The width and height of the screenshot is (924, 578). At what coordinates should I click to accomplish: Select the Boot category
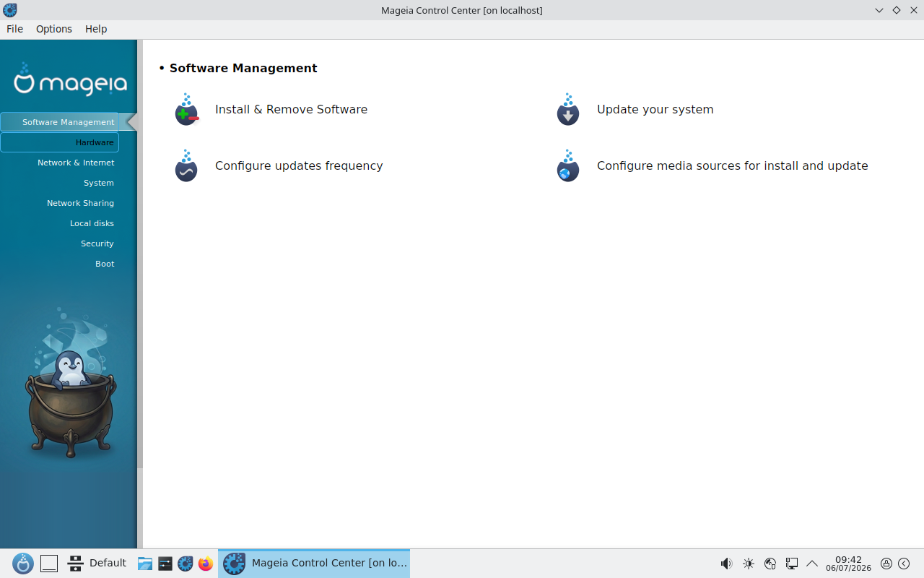click(105, 264)
